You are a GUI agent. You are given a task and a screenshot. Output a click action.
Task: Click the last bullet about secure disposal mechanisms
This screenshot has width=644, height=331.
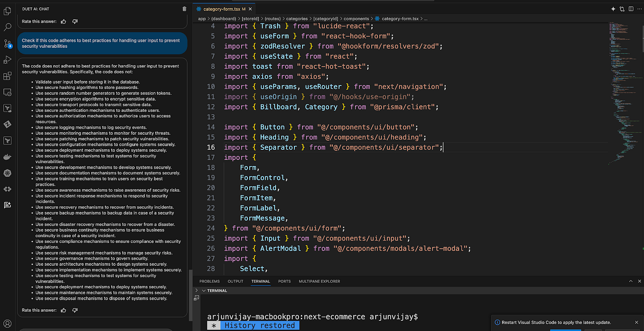tap(101, 298)
